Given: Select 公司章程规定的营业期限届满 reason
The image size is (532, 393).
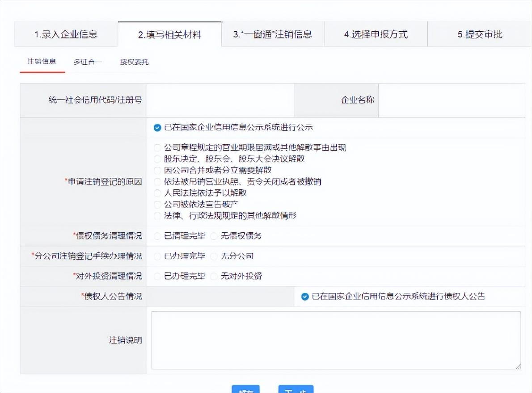Looking at the screenshot, I should [157, 148].
